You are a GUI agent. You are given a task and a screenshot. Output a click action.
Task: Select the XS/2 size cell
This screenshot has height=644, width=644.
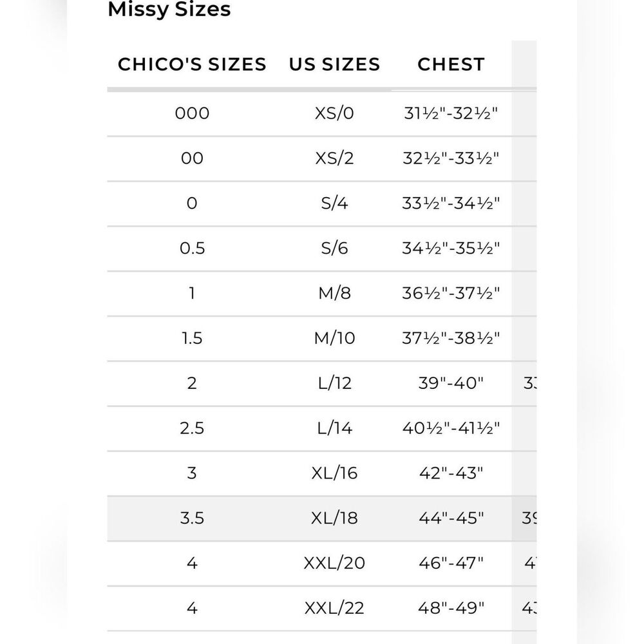point(334,158)
